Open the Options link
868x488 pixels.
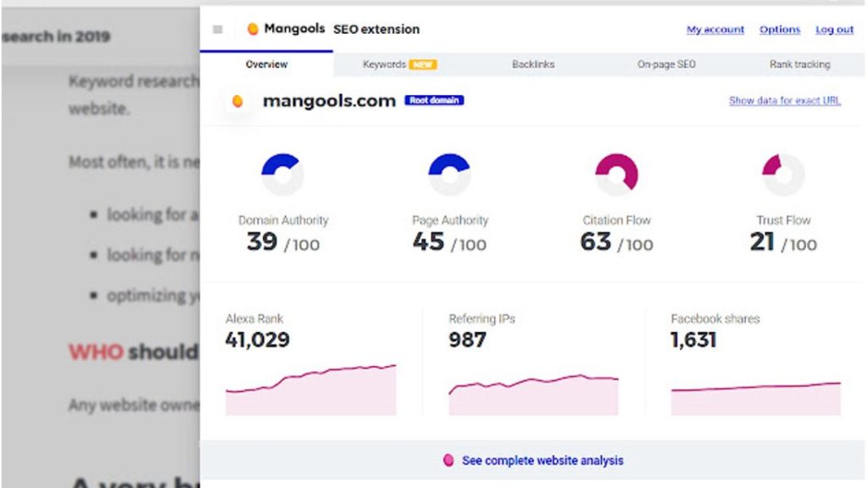(780, 30)
